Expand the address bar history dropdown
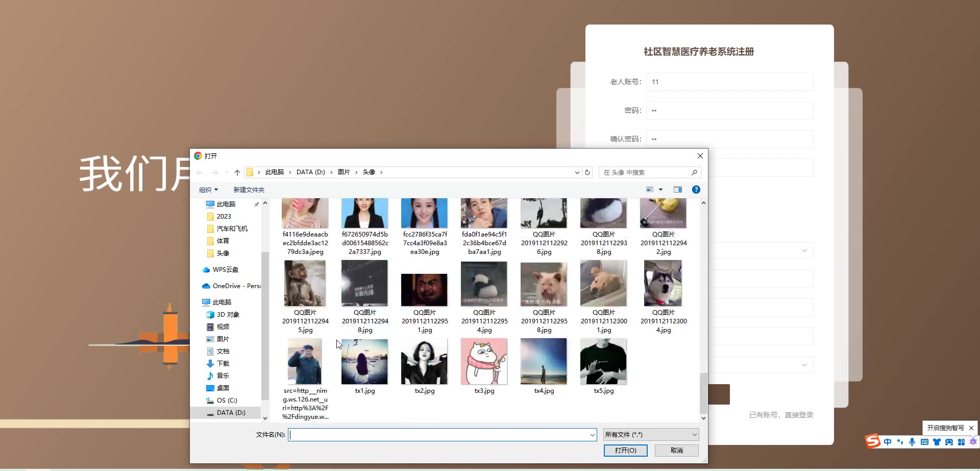The height and width of the screenshot is (471, 980). coord(577,173)
